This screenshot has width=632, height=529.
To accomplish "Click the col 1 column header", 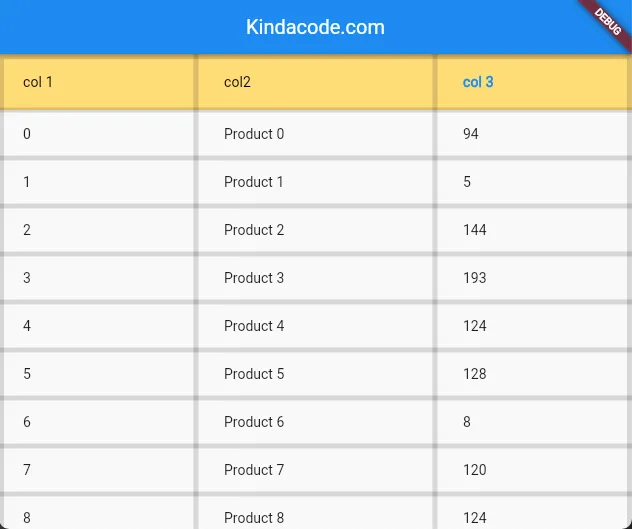I will (x=38, y=82).
